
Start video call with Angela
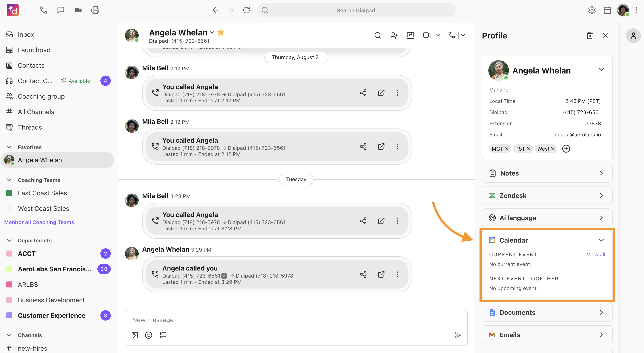pos(427,35)
